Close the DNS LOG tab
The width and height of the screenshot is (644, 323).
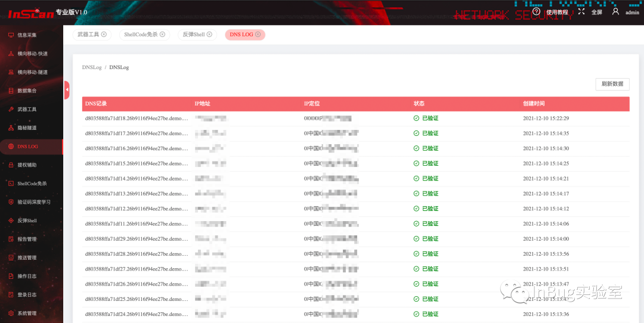pos(258,35)
